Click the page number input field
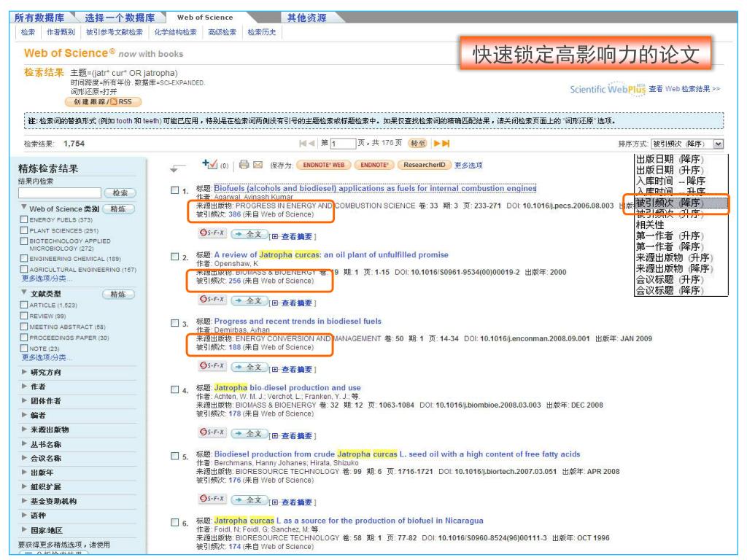747x560 pixels. pos(344,144)
